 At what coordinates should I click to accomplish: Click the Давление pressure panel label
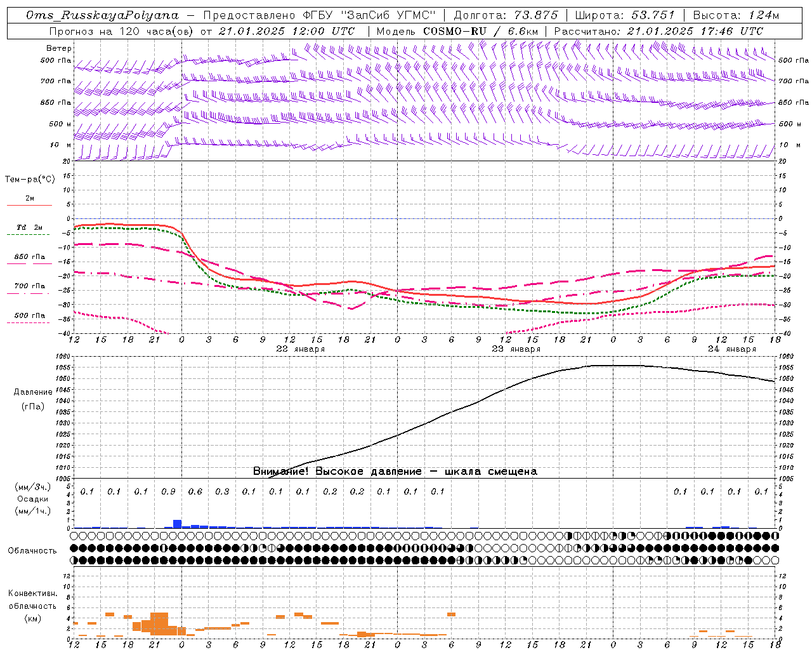[33, 392]
